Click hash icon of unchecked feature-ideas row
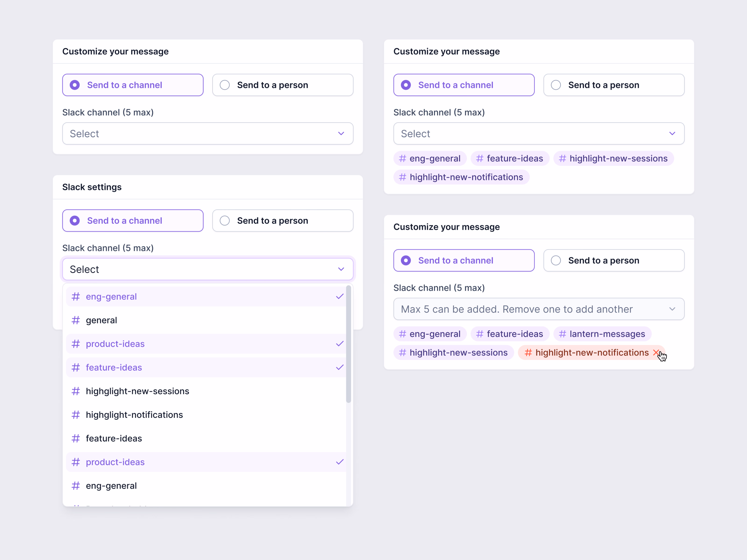The image size is (747, 560). pyautogui.click(x=76, y=438)
